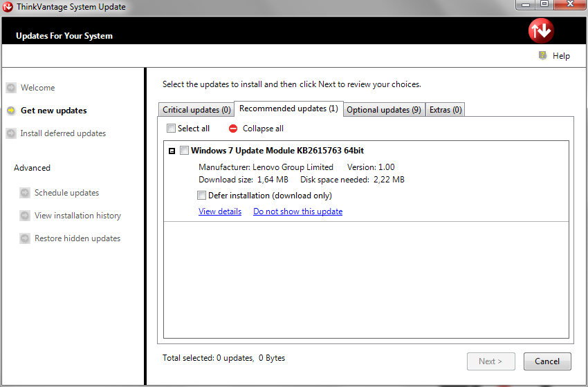Click the yellow Get new updates icon
Image resolution: width=588 pixels, height=387 pixels.
tap(10, 111)
